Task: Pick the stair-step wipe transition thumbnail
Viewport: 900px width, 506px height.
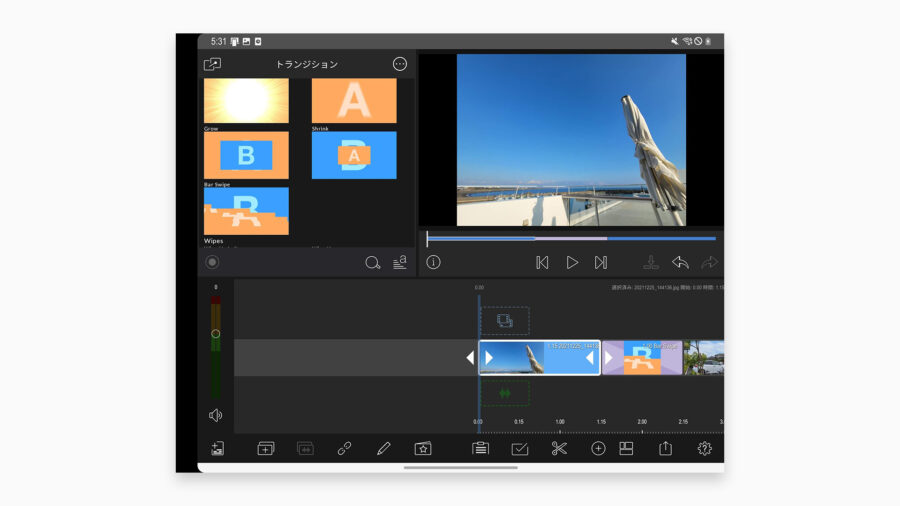Action: (246, 211)
